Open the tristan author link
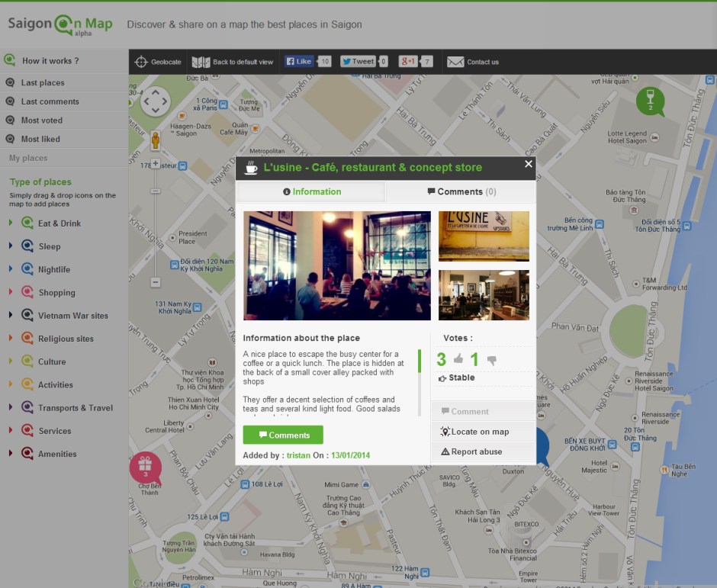Image resolution: width=717 pixels, height=588 pixels. 298,455
